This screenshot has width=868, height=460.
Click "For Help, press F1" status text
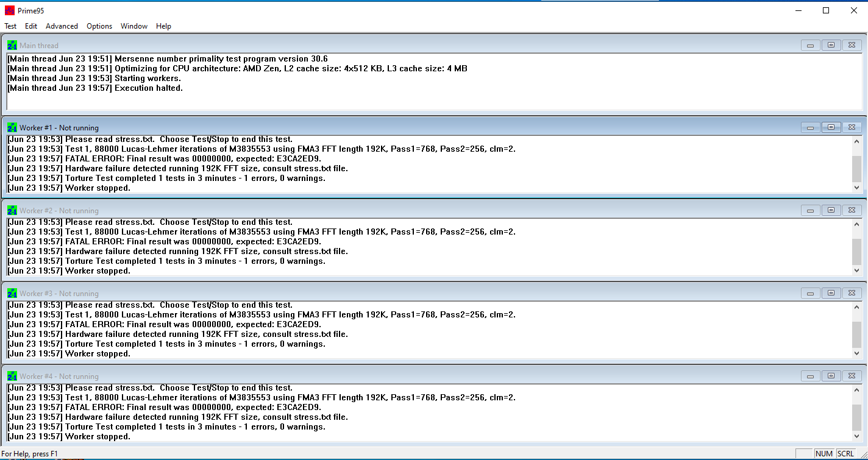30,454
